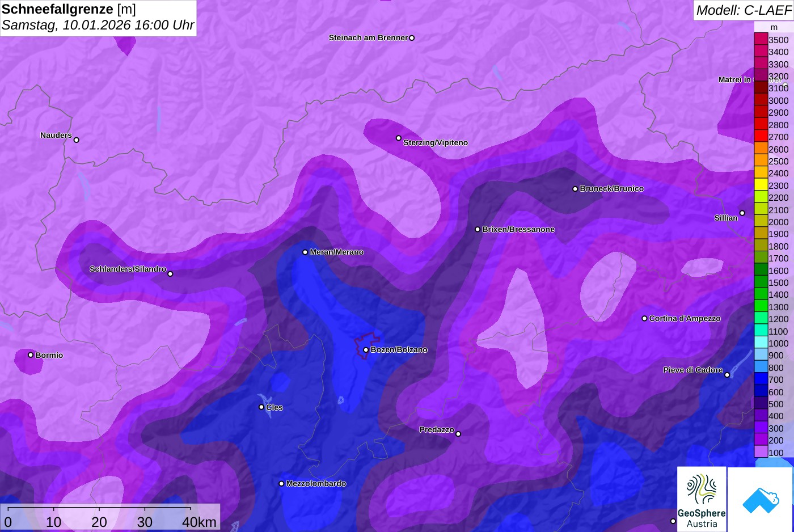Click the Predazzo marker dot
Screen dimensions: 794x532
(458, 434)
